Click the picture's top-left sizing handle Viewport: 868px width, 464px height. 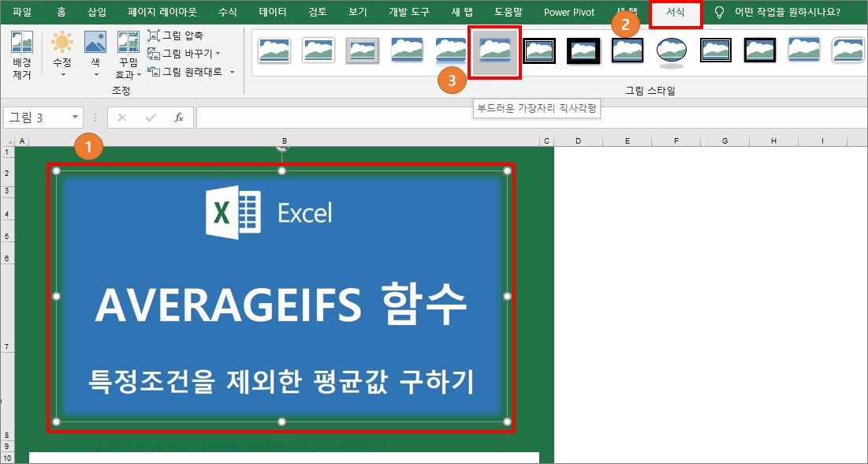click(57, 171)
